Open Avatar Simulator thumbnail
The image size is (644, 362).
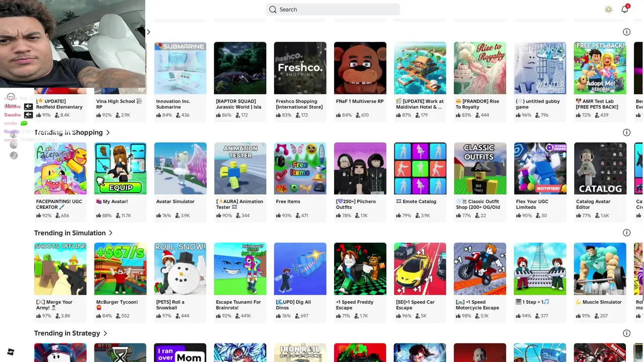click(x=180, y=168)
